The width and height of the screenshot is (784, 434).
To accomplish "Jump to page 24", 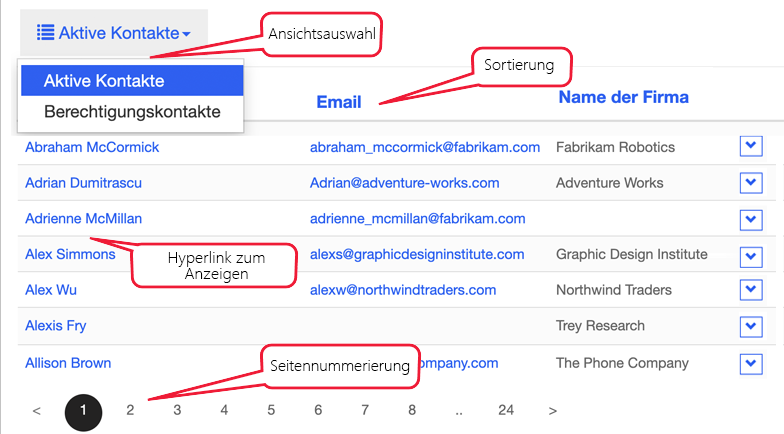I will [506, 410].
